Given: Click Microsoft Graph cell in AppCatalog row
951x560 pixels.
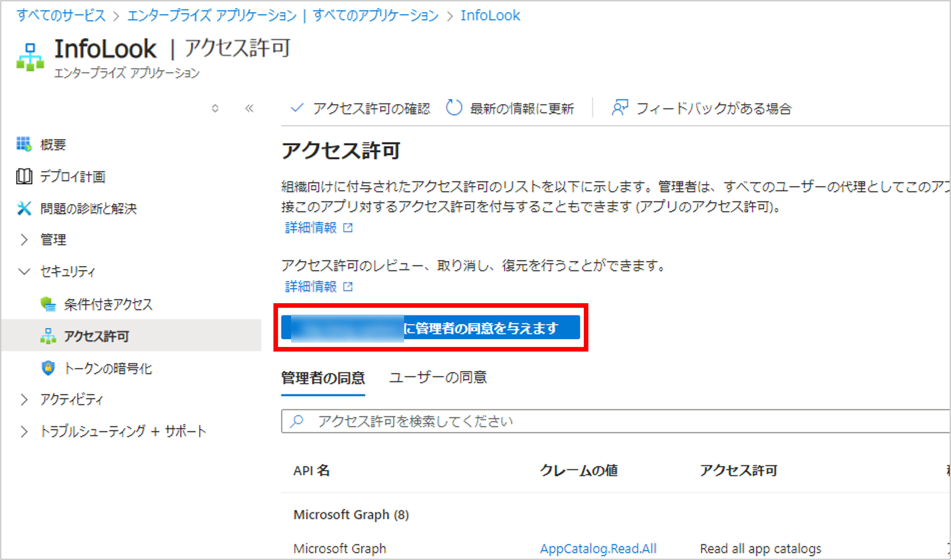Looking at the screenshot, I should tap(340, 548).
